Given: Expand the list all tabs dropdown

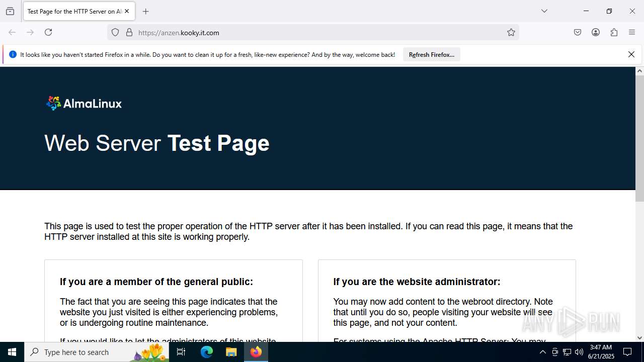Looking at the screenshot, I should tap(544, 11).
